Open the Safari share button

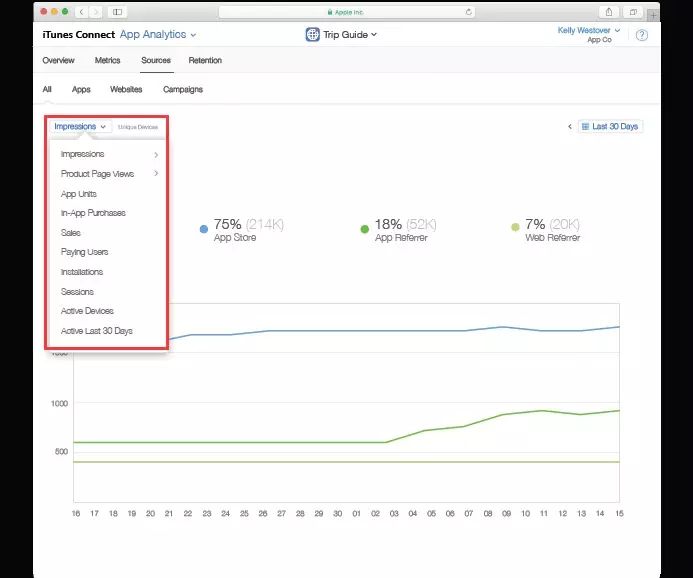pyautogui.click(x=609, y=12)
